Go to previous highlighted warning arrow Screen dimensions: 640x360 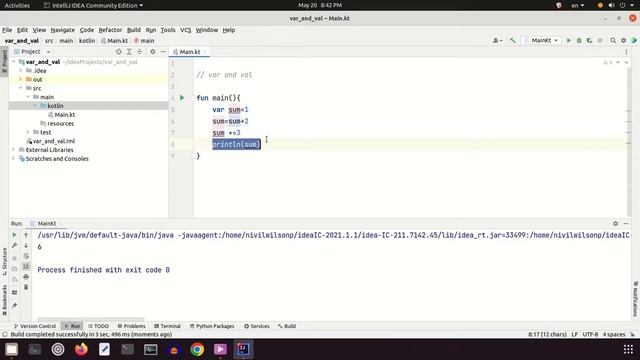pos(618,62)
